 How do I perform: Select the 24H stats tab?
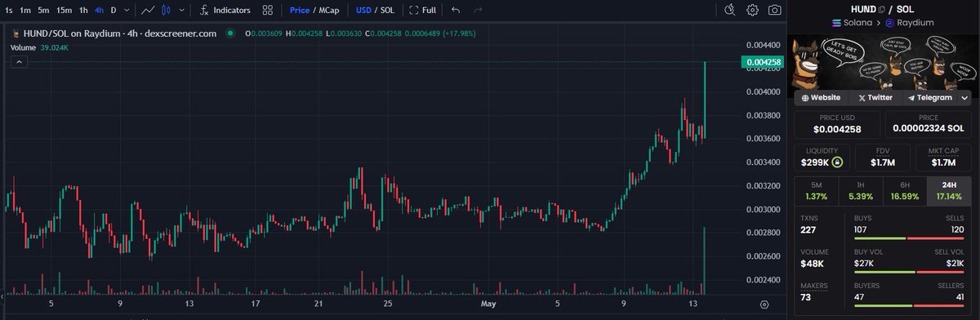coord(950,192)
